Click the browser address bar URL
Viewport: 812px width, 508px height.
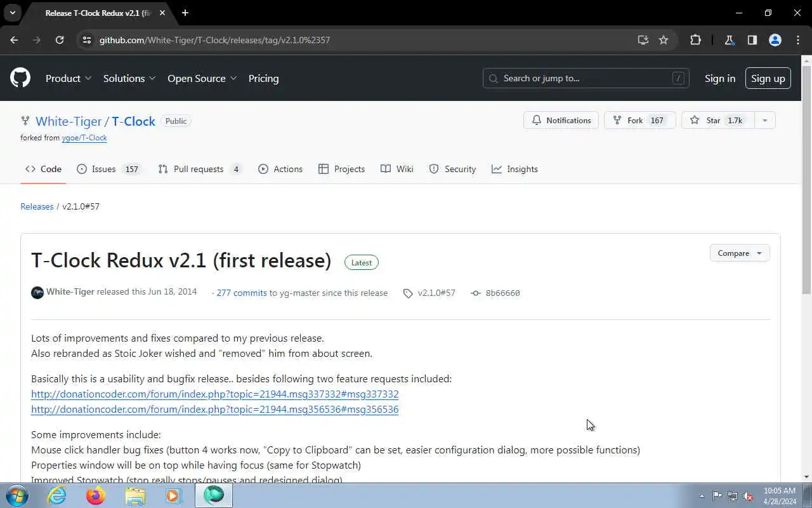pyautogui.click(x=214, y=39)
